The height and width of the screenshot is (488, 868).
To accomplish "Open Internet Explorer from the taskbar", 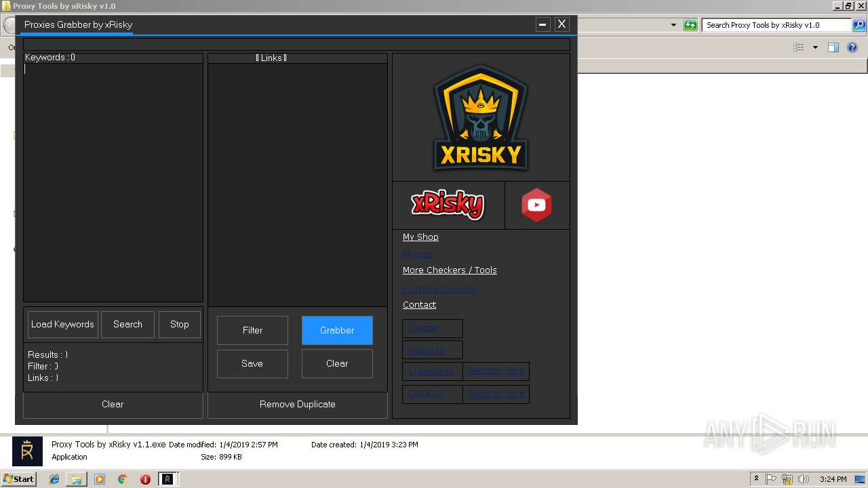I will [x=54, y=479].
